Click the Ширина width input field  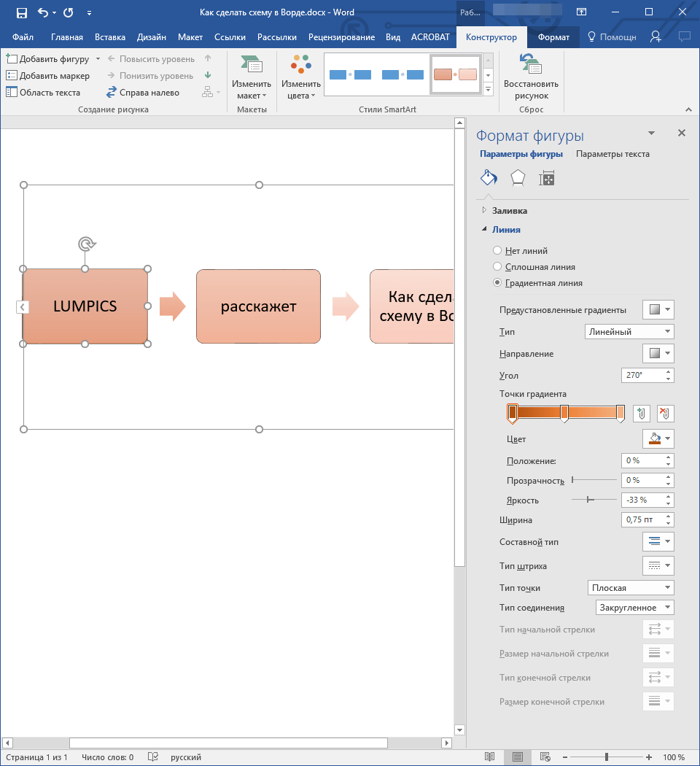pos(641,520)
